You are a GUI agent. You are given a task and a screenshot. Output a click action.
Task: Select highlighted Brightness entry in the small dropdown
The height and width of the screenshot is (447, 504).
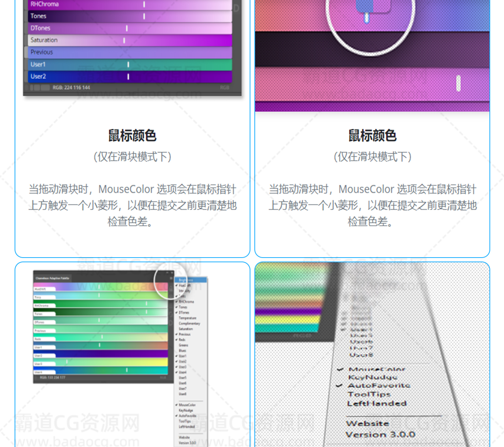tap(191, 280)
